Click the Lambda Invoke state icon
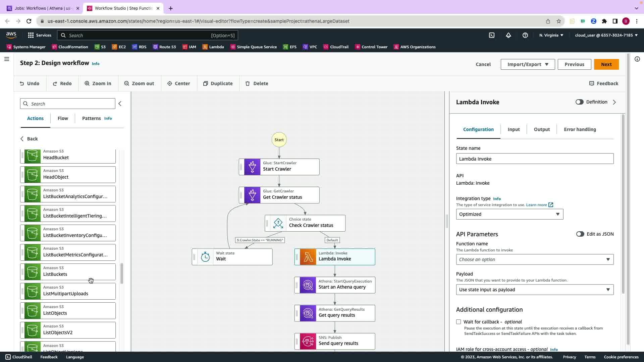Image resolution: width=644 pixels, height=362 pixels. (x=308, y=257)
